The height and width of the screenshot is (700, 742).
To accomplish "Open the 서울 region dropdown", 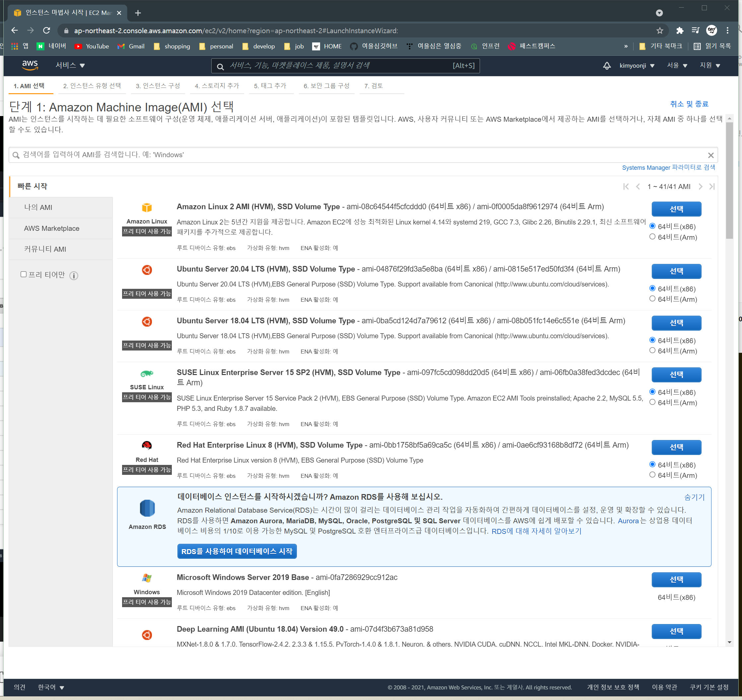I will coord(677,65).
